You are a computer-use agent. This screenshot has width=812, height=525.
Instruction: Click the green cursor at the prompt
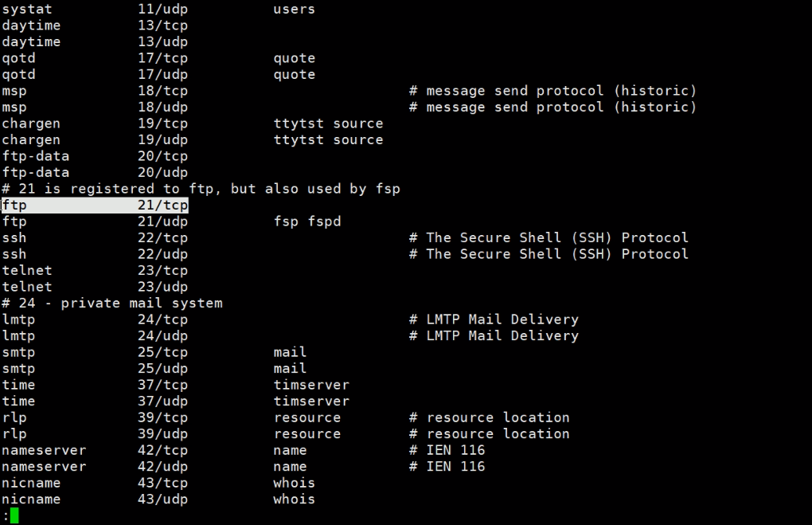(14, 515)
